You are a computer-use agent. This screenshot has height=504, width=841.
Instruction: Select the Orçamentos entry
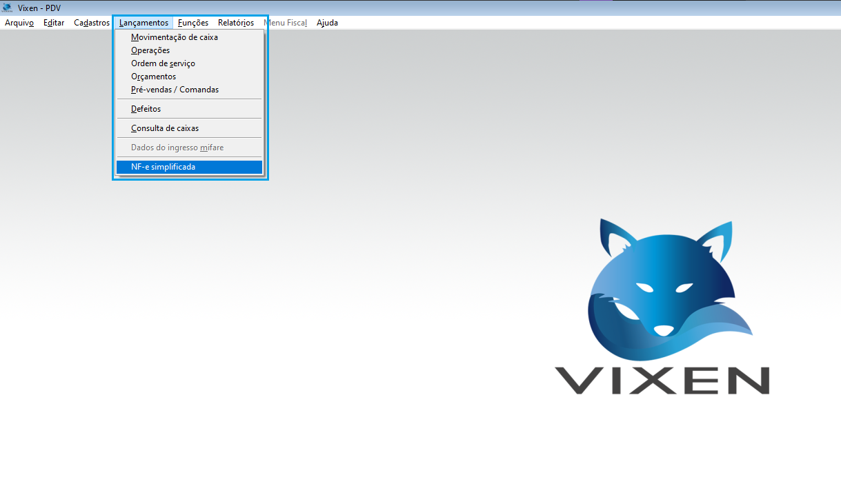coord(153,77)
